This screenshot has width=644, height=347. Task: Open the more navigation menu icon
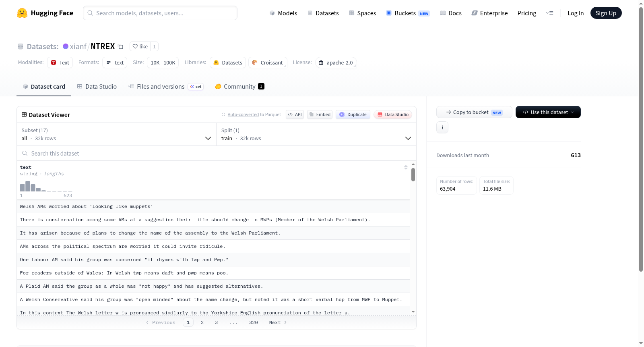click(x=549, y=13)
